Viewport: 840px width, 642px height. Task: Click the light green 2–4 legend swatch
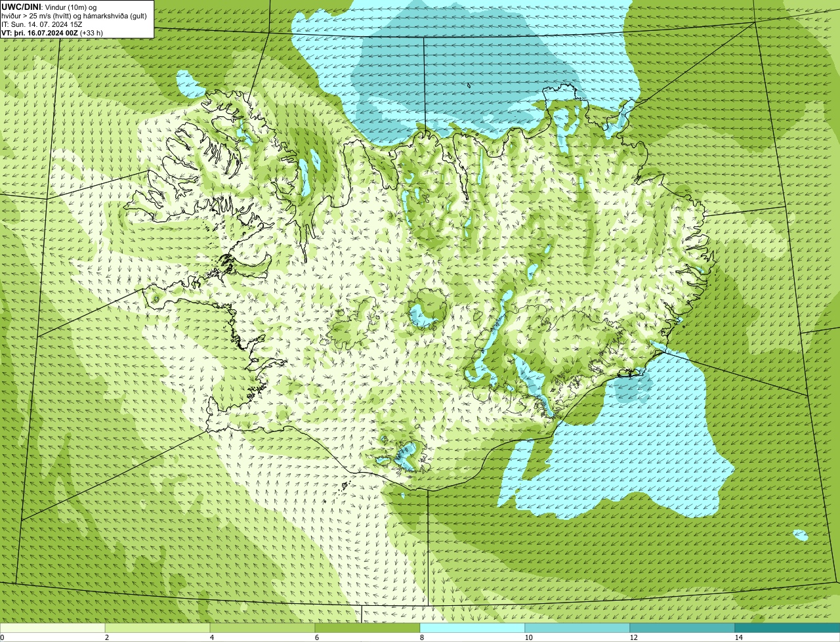(157, 628)
